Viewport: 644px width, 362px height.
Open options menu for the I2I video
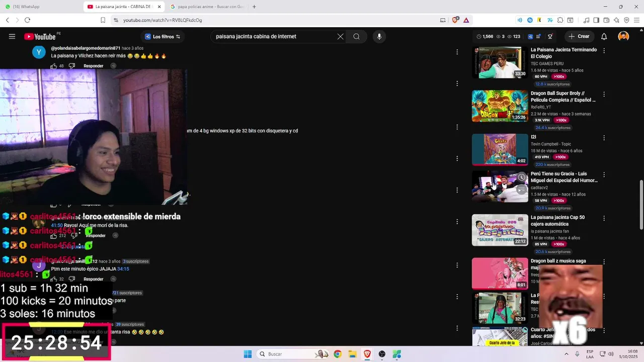[x=604, y=138]
